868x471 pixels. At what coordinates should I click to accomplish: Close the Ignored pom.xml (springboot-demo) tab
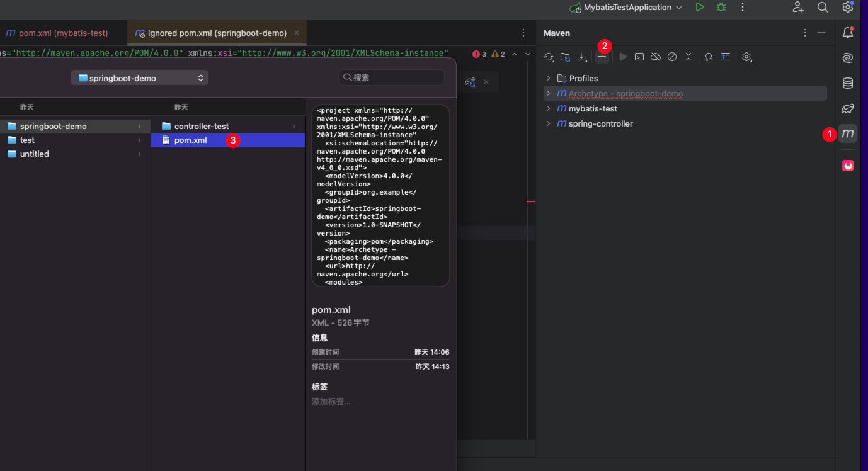297,33
